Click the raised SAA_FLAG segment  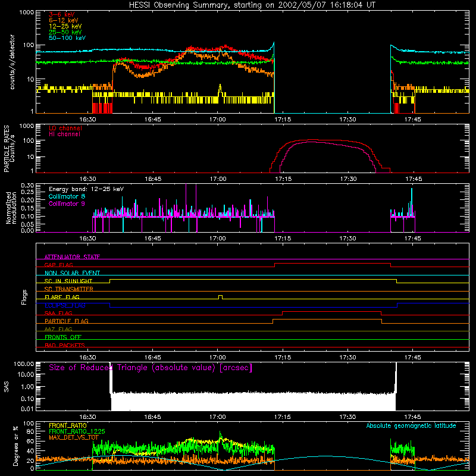coord(332,312)
